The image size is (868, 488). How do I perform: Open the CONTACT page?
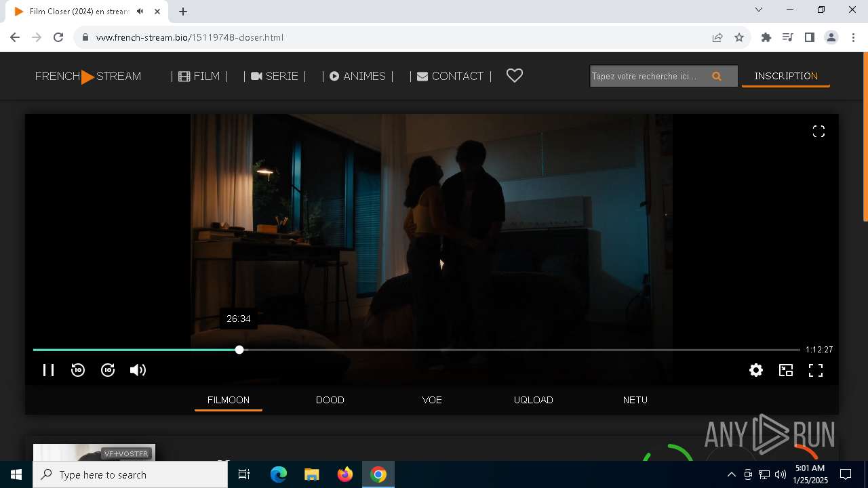[450, 76]
